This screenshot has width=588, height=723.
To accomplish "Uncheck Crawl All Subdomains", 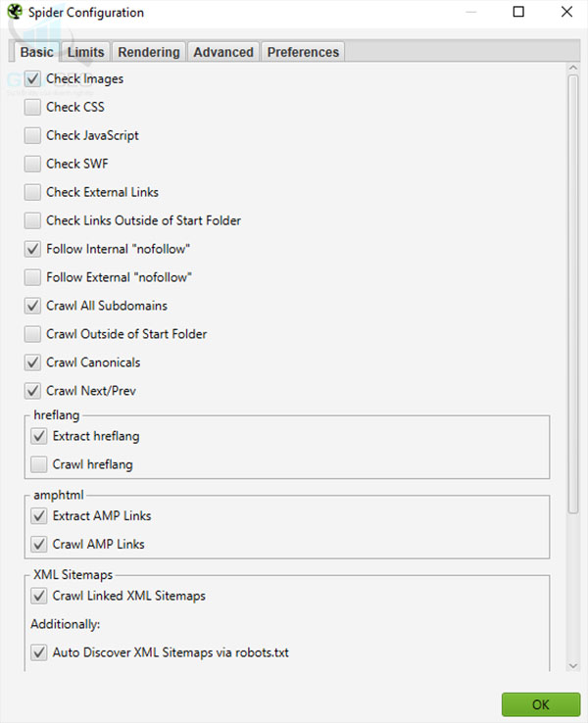I will (x=33, y=307).
